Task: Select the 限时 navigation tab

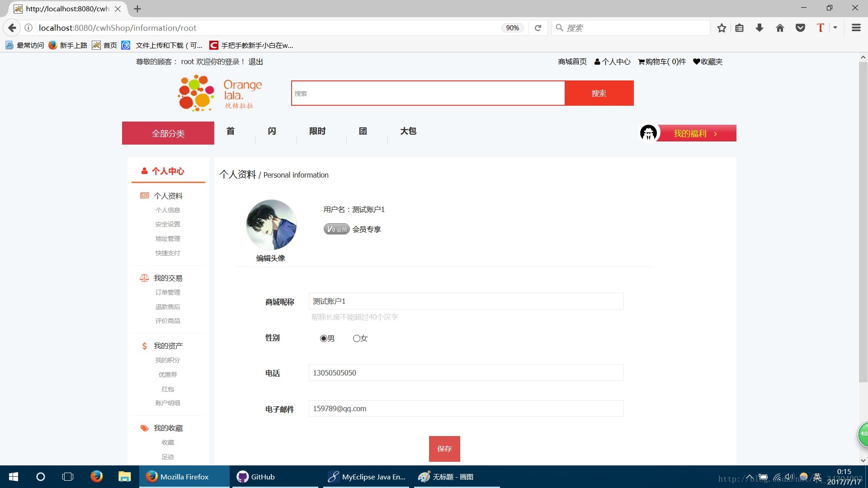Action: [x=317, y=131]
